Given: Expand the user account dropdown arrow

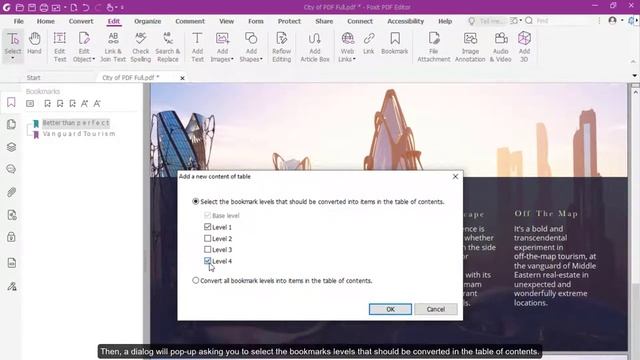Looking at the screenshot, I should point(622,20).
